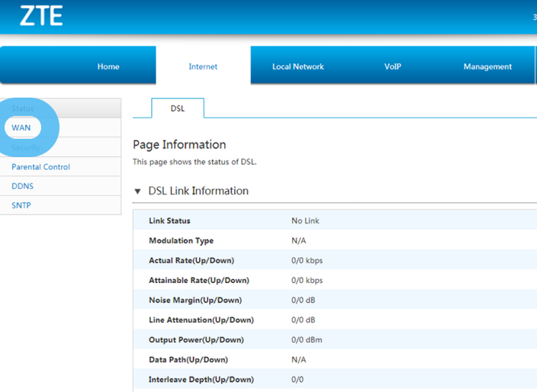Select the Internet tab
The height and width of the screenshot is (392, 537).
click(203, 67)
